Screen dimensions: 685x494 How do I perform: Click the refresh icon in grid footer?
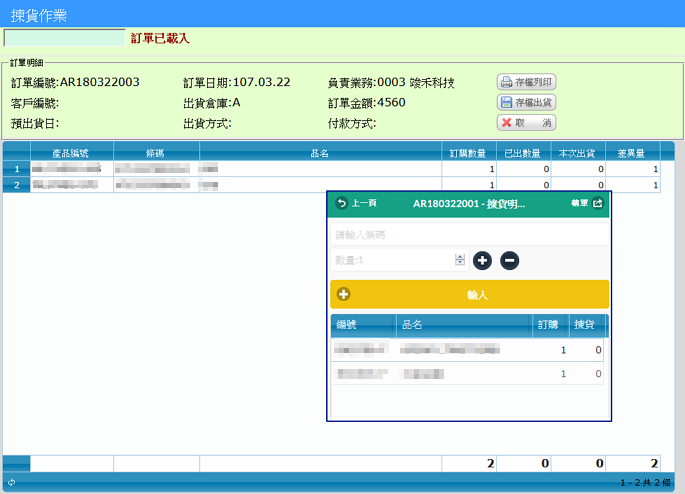[10, 483]
